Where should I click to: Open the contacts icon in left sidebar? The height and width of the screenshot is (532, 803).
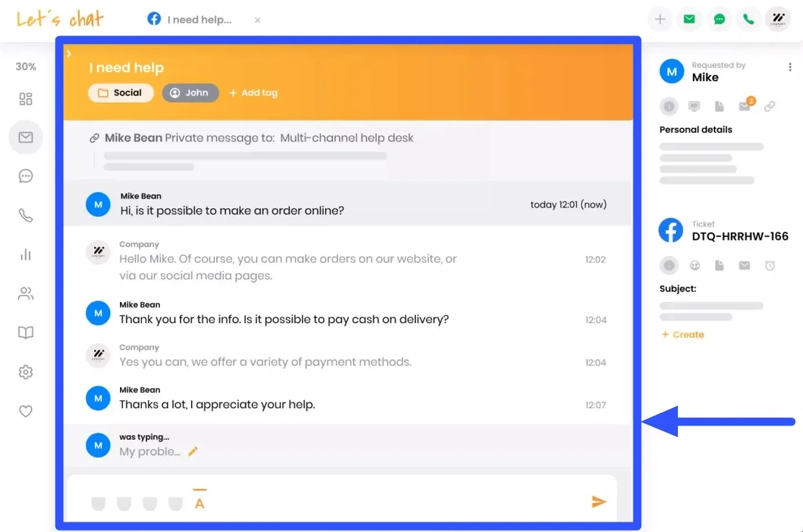pyautogui.click(x=25, y=293)
